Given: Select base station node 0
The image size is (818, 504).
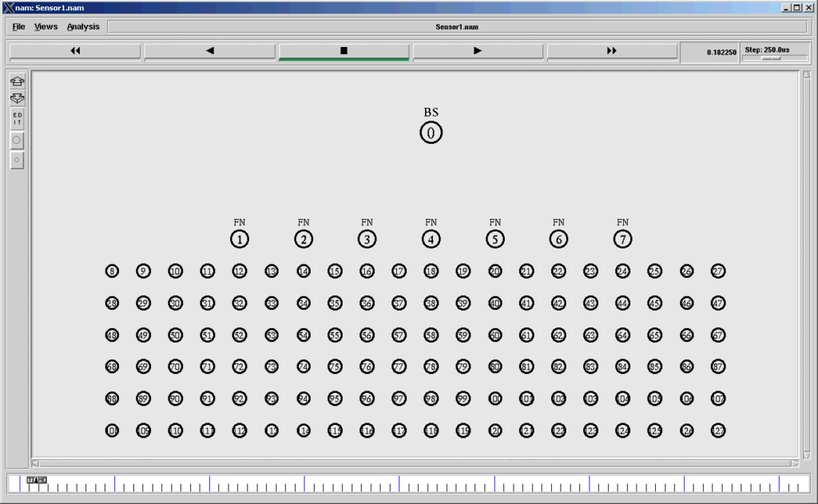Looking at the screenshot, I should click(431, 133).
